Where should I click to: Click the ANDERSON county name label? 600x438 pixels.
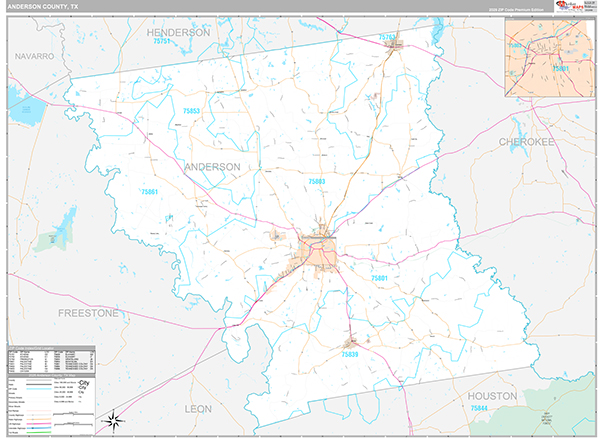click(212, 166)
